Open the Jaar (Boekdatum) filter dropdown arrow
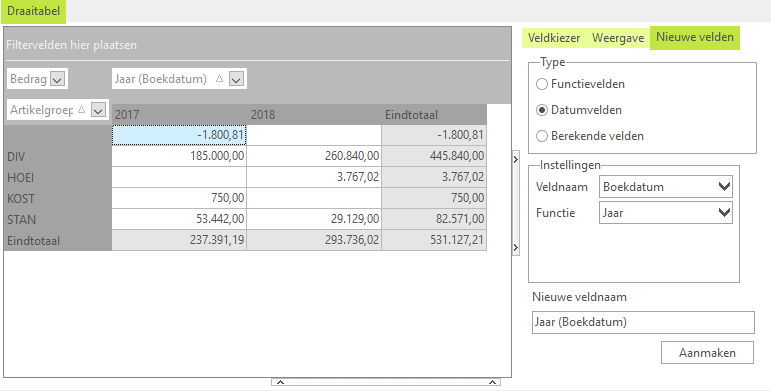Screen dimensions: 771x391 click(x=236, y=79)
